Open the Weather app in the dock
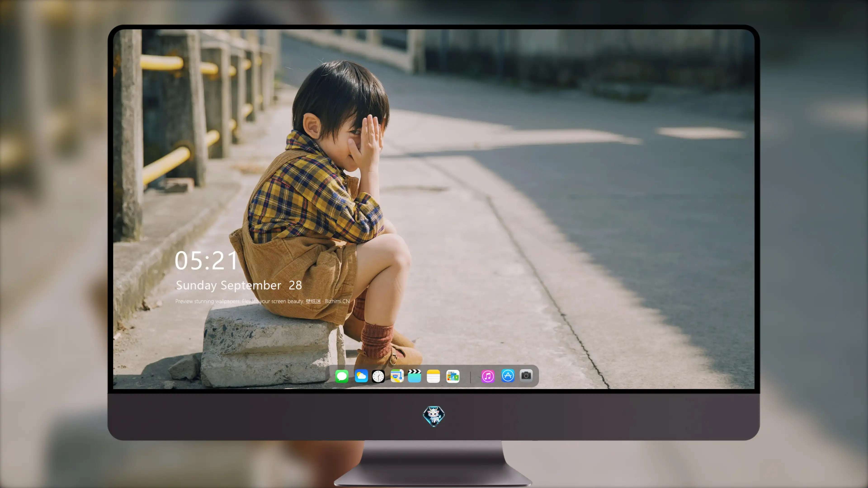The width and height of the screenshot is (868, 488). (361, 376)
